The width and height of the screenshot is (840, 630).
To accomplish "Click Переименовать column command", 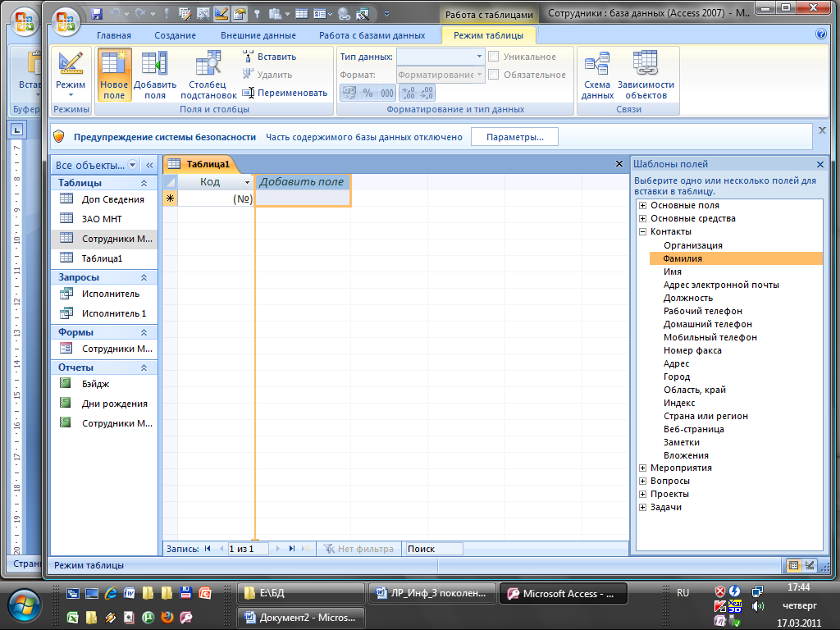I will point(285,93).
